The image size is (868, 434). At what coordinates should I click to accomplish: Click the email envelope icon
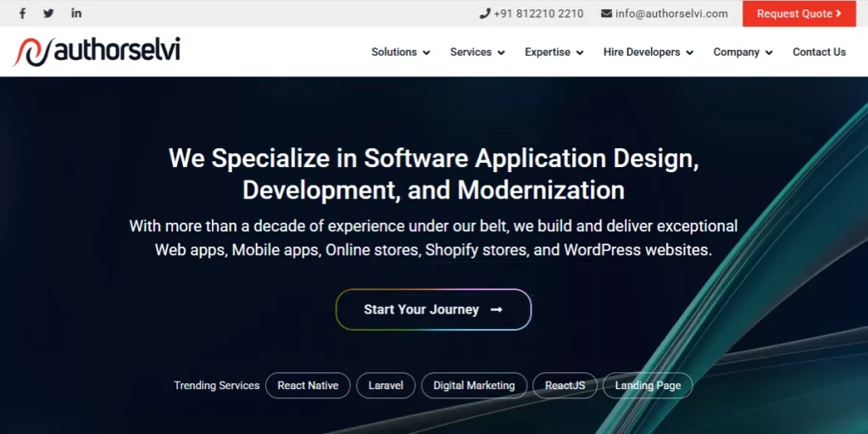coord(606,14)
